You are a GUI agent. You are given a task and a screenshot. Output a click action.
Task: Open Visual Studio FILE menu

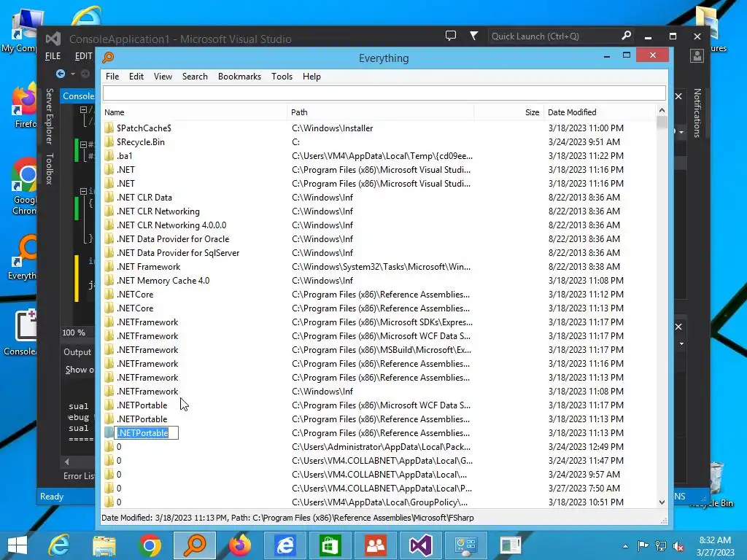coord(53,56)
